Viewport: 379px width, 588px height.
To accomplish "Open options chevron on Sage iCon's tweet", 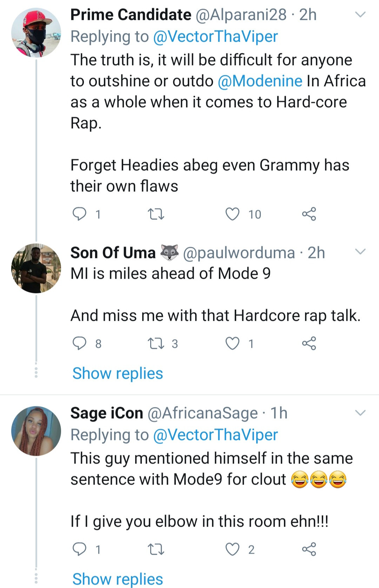I will coord(360,413).
